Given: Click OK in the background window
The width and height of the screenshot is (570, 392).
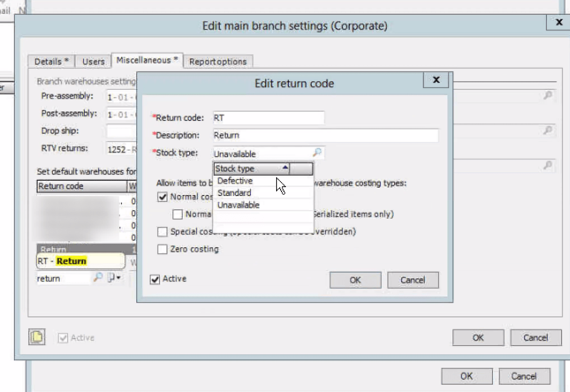Looking at the screenshot, I should (467, 376).
